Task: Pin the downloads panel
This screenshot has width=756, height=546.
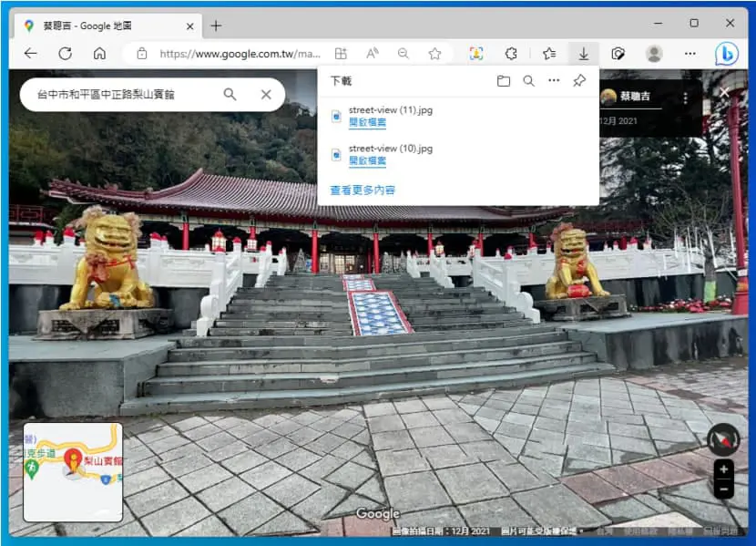Action: tap(579, 81)
